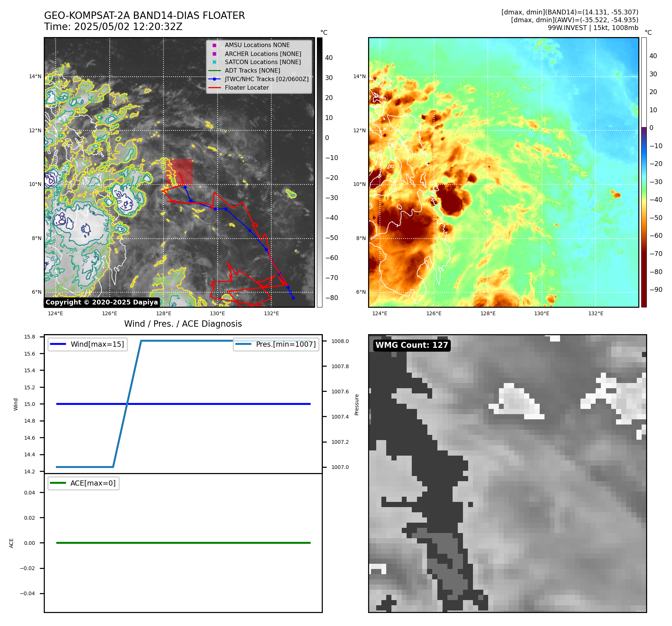Viewport: 672px width, 626px height.
Task: Click the red shaded floater box on the grayscale map
Action: pos(179,172)
